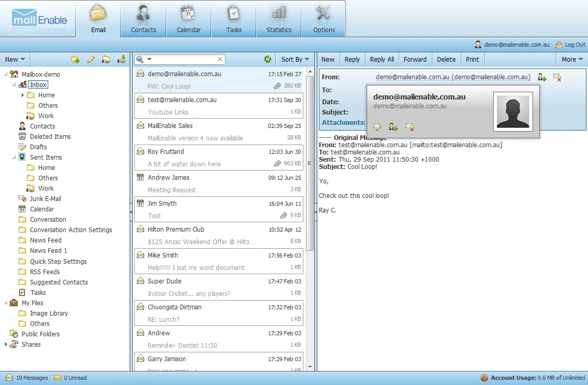Click the Account Usage pie chart icon
This screenshot has height=385, width=588.
coord(484,378)
